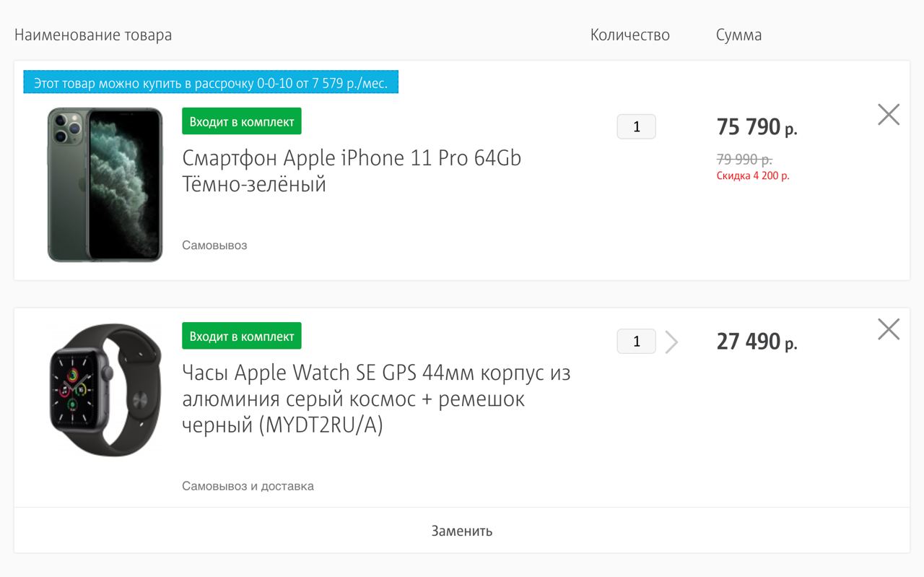Select the iPhone quantity field

point(636,127)
